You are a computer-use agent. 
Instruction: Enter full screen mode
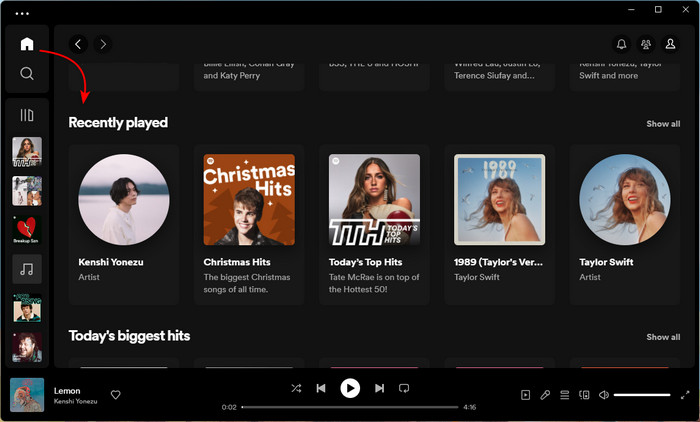point(685,395)
